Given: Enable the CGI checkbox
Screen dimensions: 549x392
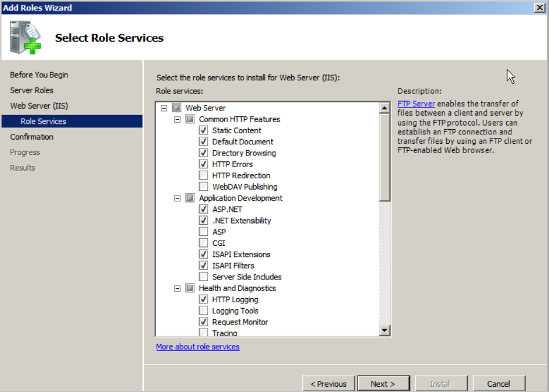Looking at the screenshot, I should [x=203, y=242].
